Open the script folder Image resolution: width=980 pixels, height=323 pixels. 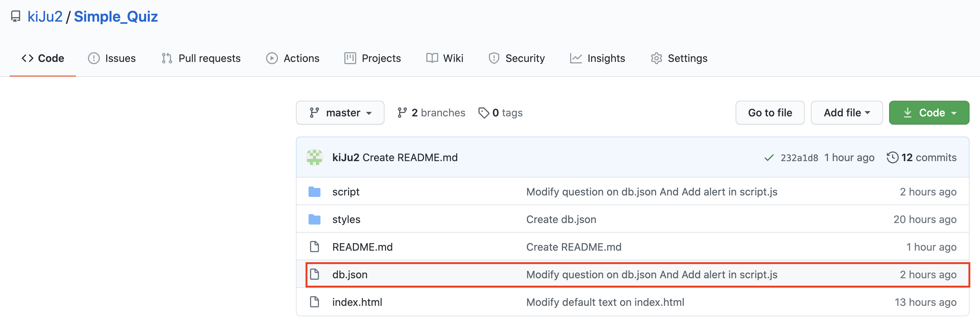(x=345, y=192)
